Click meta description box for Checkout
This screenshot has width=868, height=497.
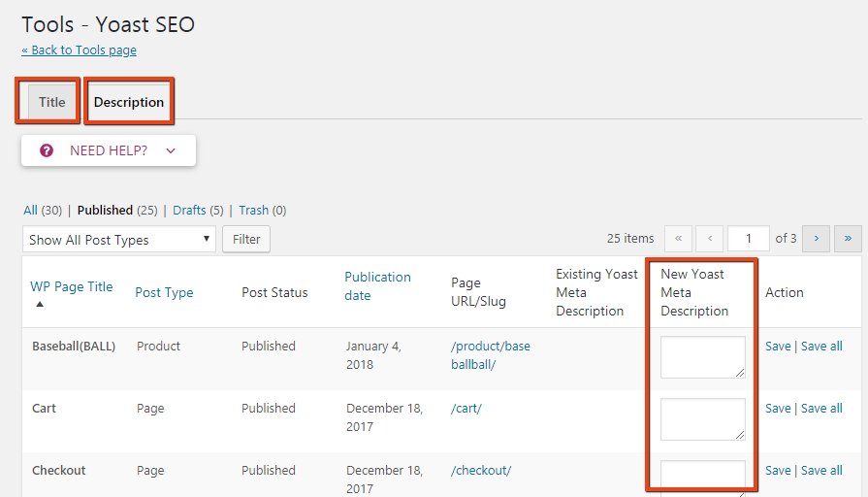[x=702, y=479]
